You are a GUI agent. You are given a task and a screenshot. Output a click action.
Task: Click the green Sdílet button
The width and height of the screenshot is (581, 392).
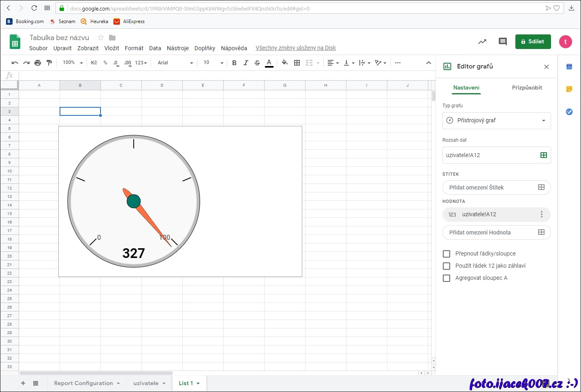click(533, 42)
